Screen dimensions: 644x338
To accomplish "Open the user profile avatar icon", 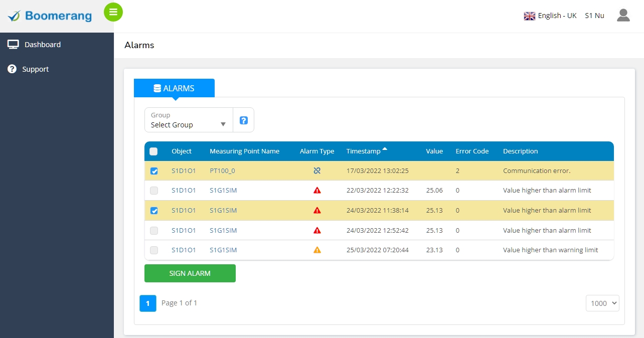I will click(623, 16).
